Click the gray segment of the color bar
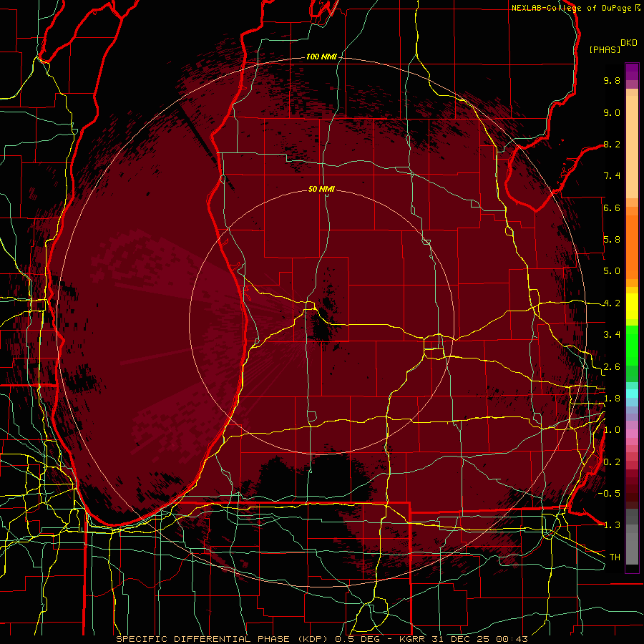Image resolution: width=644 pixels, height=644 pixels. (632, 537)
